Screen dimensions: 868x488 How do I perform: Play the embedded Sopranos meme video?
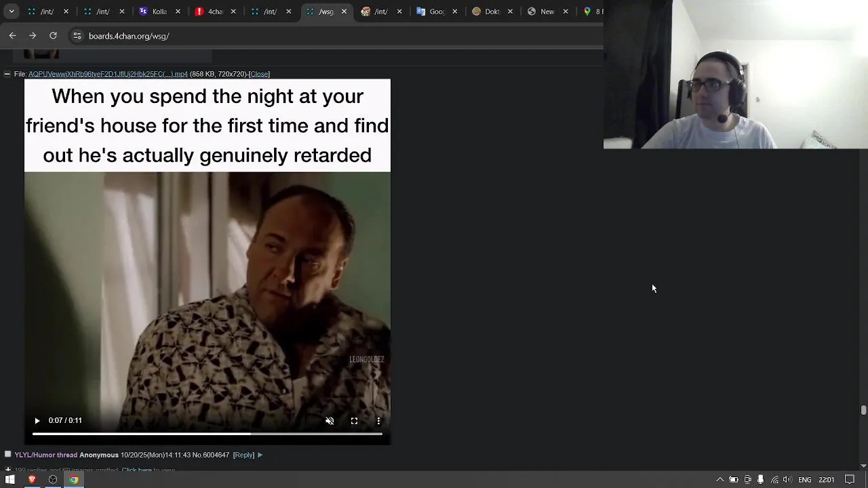click(37, 421)
